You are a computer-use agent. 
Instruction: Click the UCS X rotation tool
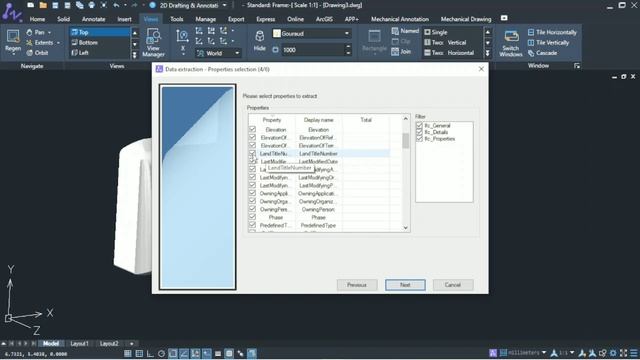tap(182, 42)
